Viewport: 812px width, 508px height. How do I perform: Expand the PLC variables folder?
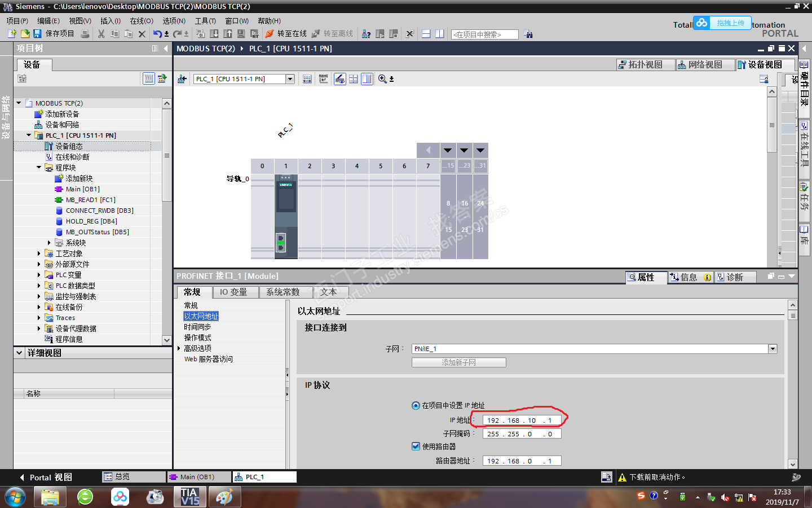tap(39, 274)
